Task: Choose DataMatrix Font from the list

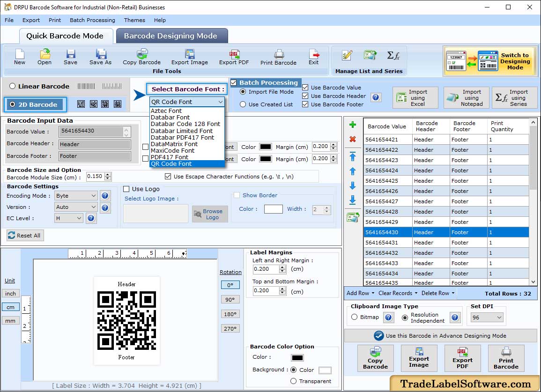Action: click(x=174, y=144)
